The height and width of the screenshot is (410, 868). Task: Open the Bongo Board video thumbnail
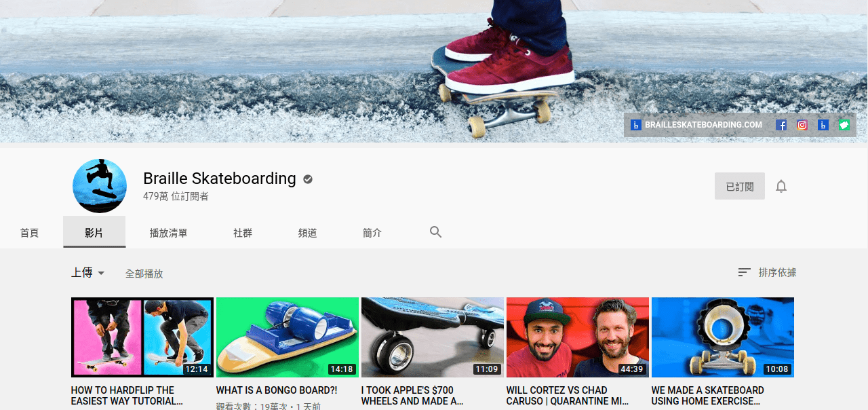(288, 337)
